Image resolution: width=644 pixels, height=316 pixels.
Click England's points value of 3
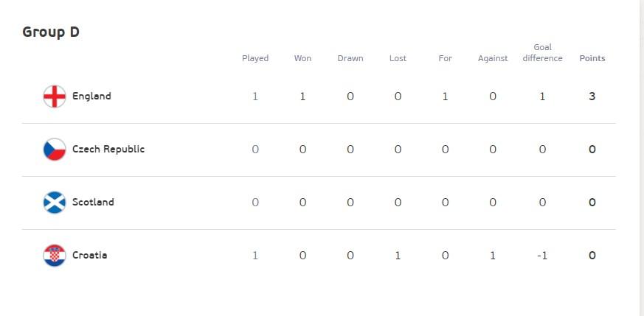tap(592, 96)
